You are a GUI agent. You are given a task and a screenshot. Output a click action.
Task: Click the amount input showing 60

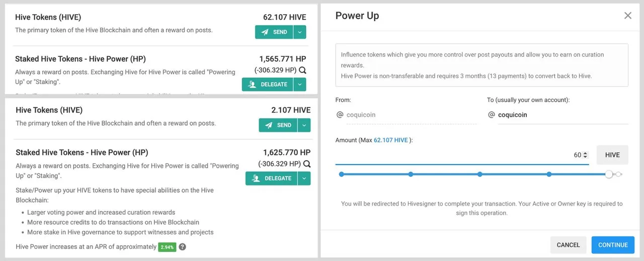click(x=462, y=155)
